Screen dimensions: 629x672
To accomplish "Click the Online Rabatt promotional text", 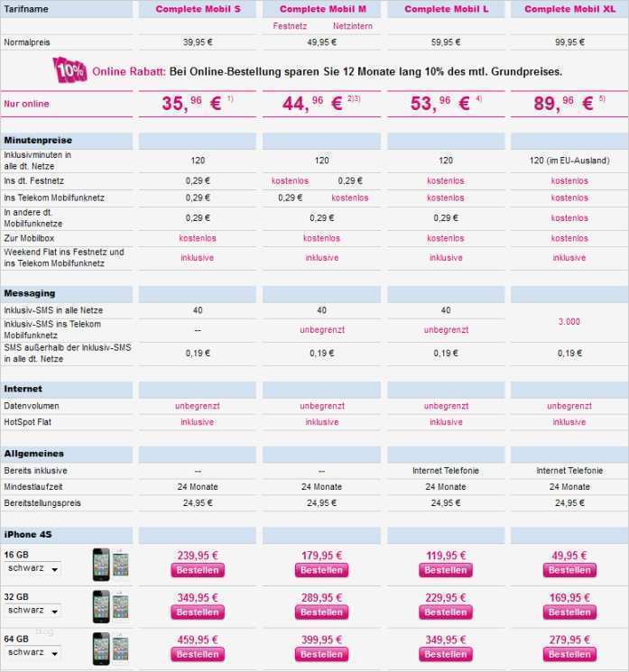I will (x=327, y=71).
